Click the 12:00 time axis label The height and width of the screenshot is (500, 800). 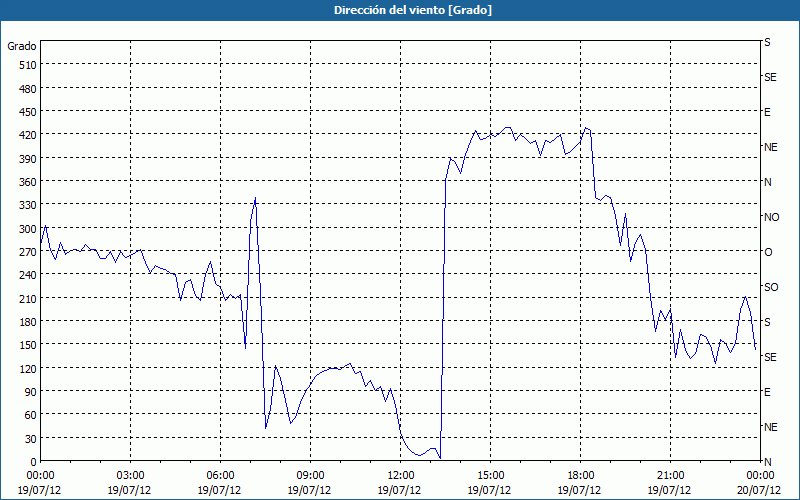coord(401,476)
